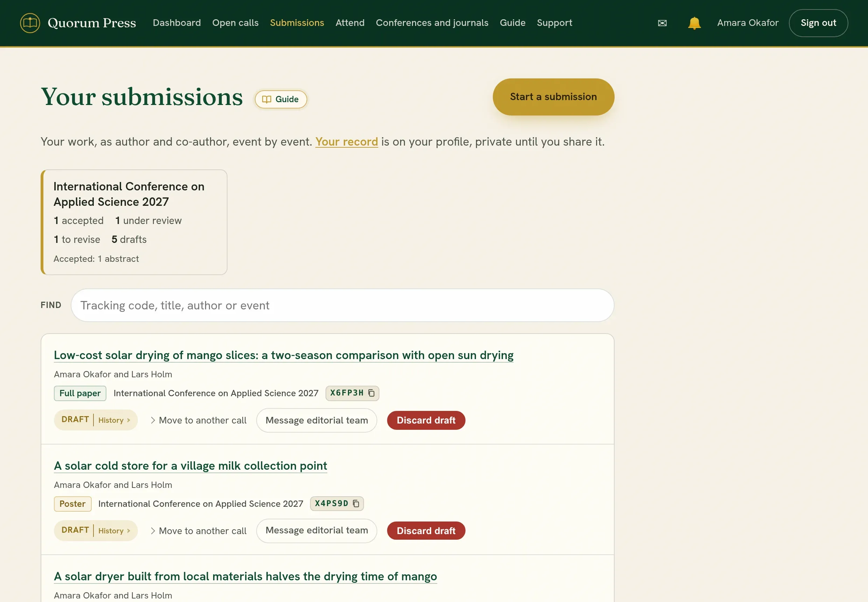Open Guide in the top navigation

(512, 23)
